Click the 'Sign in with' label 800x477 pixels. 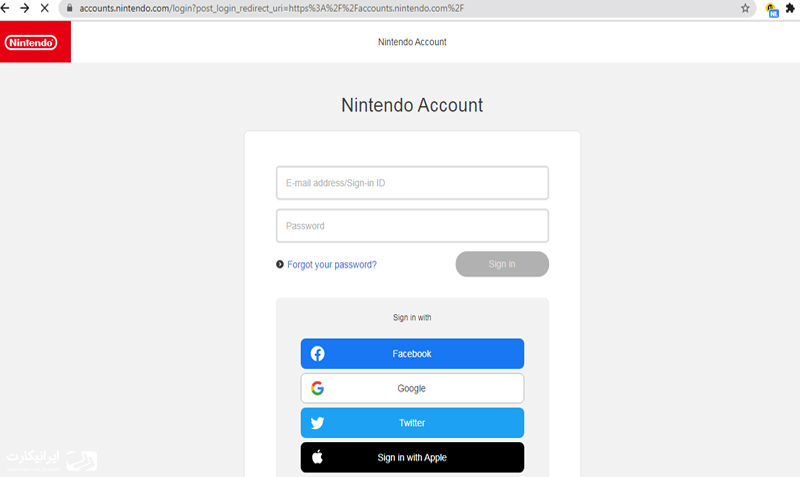(x=412, y=317)
